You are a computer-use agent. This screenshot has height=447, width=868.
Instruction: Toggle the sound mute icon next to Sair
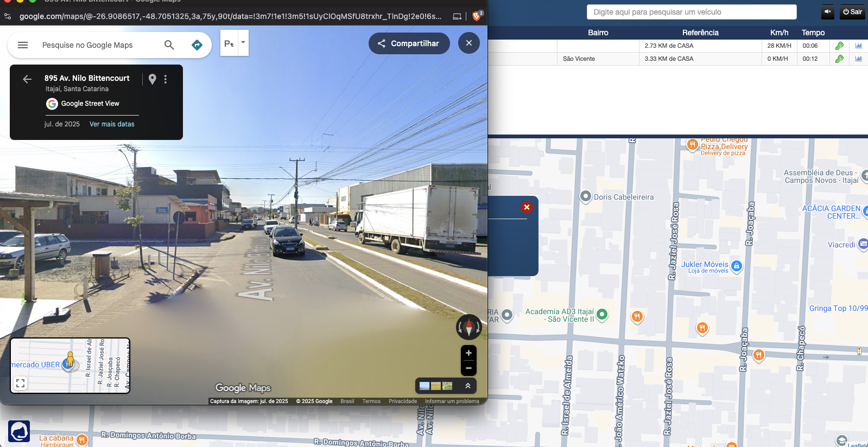tap(828, 12)
